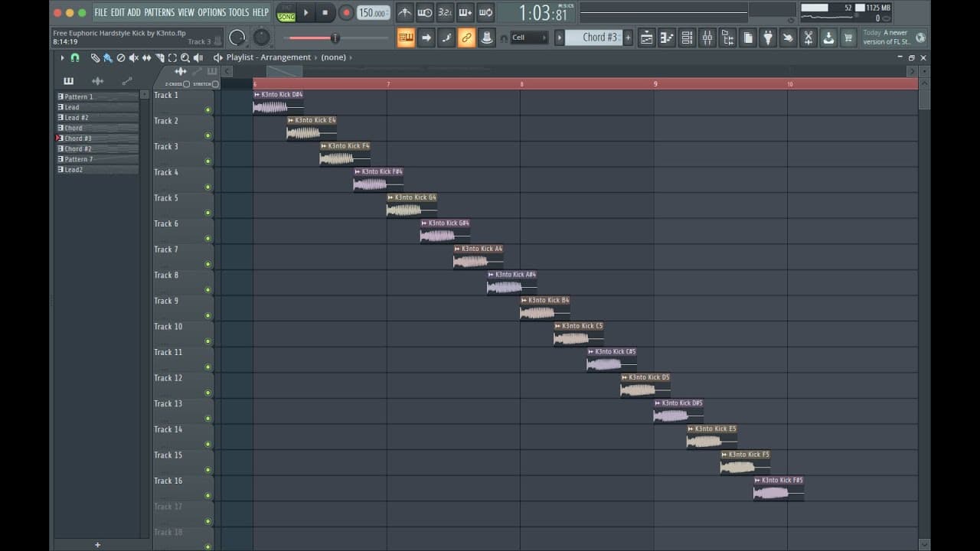Toggle Song/Pattern mode button
This screenshot has width=980, height=551.
[x=286, y=13]
